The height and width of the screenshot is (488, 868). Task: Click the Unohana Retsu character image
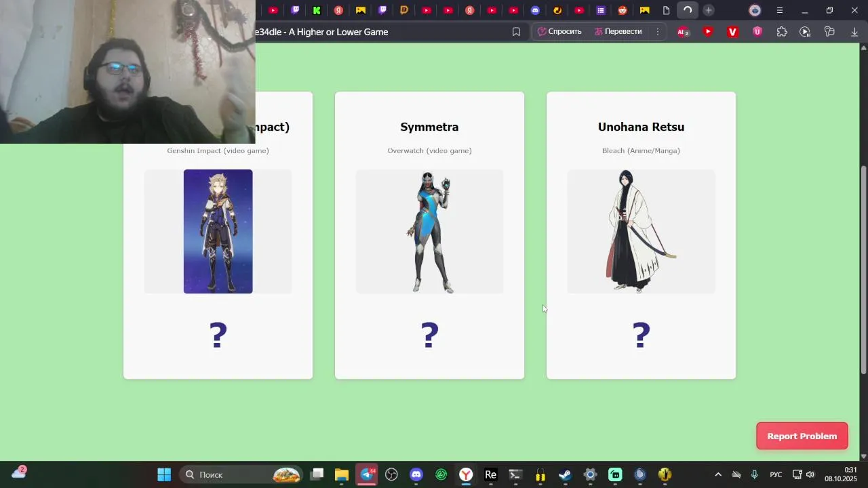click(641, 232)
